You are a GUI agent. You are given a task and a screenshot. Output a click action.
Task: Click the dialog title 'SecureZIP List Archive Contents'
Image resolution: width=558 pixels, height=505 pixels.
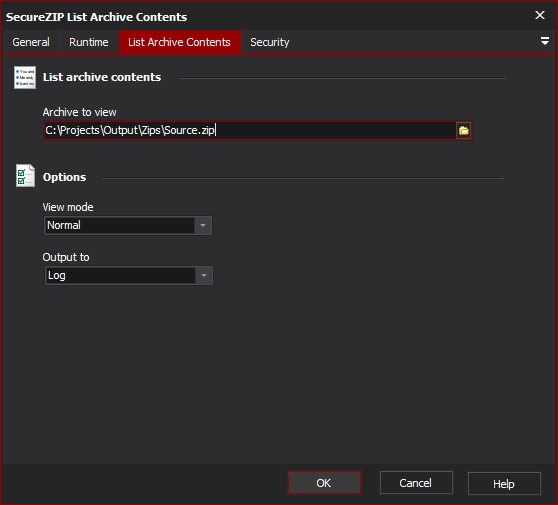(96, 17)
